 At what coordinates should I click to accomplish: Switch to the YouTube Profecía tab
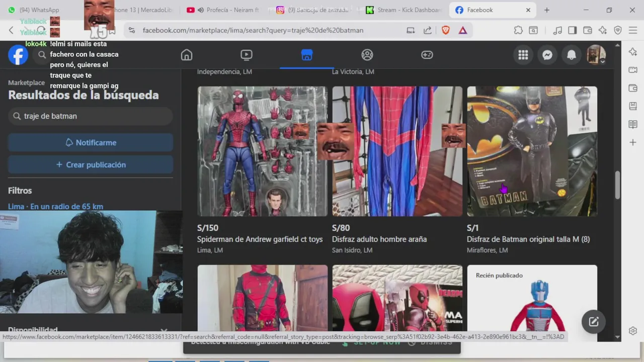(223, 10)
